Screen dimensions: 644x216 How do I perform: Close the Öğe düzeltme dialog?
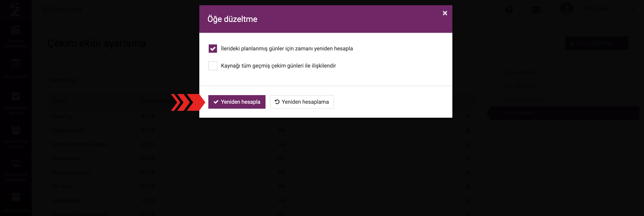[x=445, y=13]
